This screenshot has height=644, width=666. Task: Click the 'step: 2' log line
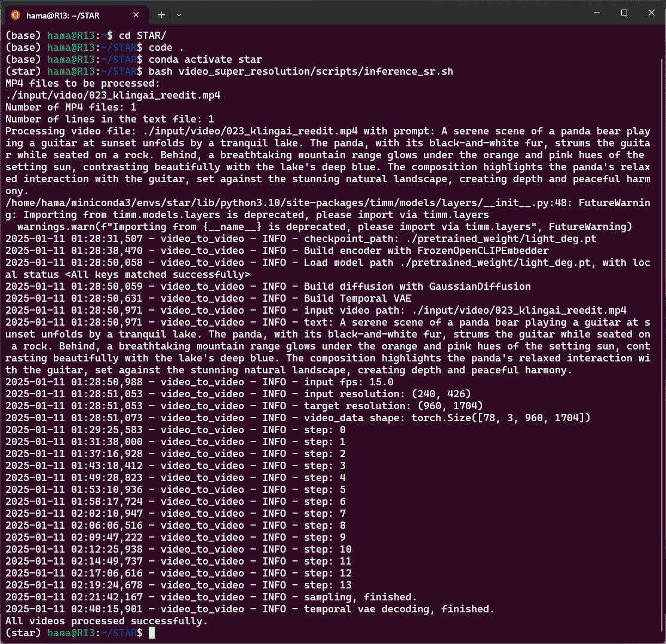(176, 453)
